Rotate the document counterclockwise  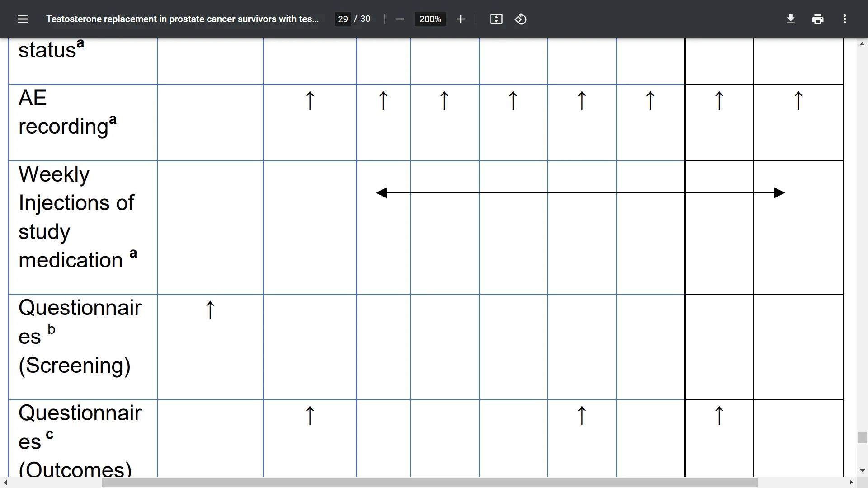[520, 19]
